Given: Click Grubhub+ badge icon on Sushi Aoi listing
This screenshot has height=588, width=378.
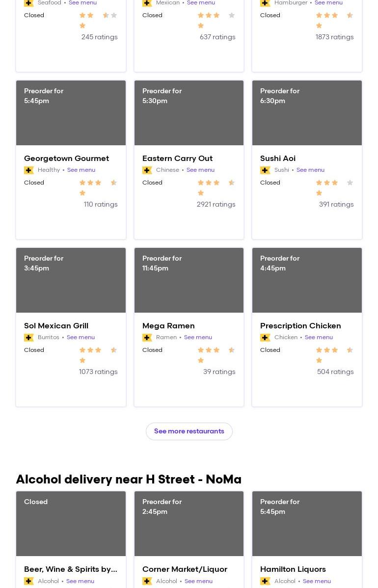Looking at the screenshot, I should click(x=265, y=170).
